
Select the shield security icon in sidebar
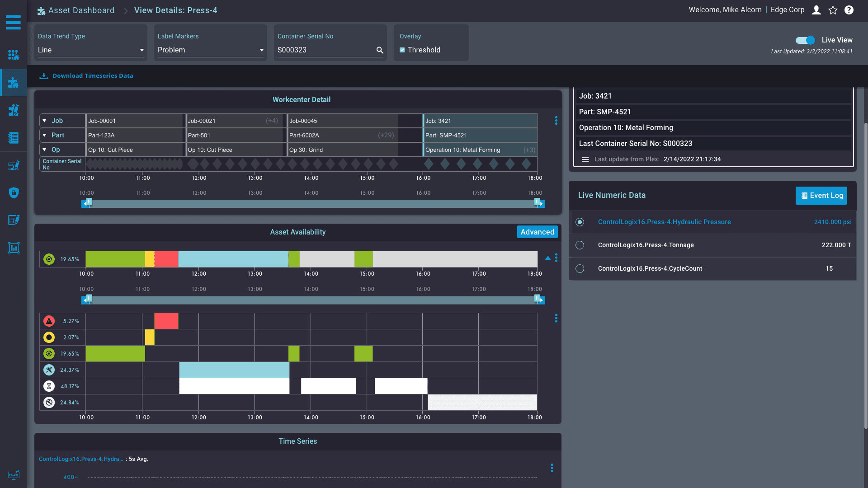(14, 193)
